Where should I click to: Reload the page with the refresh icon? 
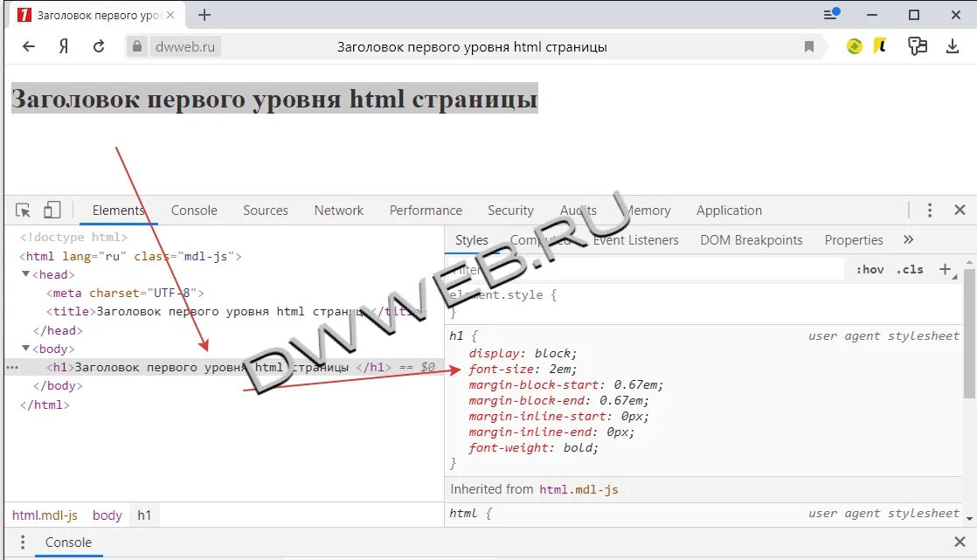[99, 46]
